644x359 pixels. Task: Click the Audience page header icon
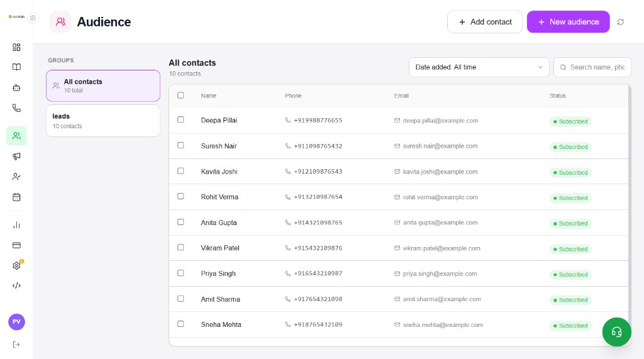pos(60,22)
